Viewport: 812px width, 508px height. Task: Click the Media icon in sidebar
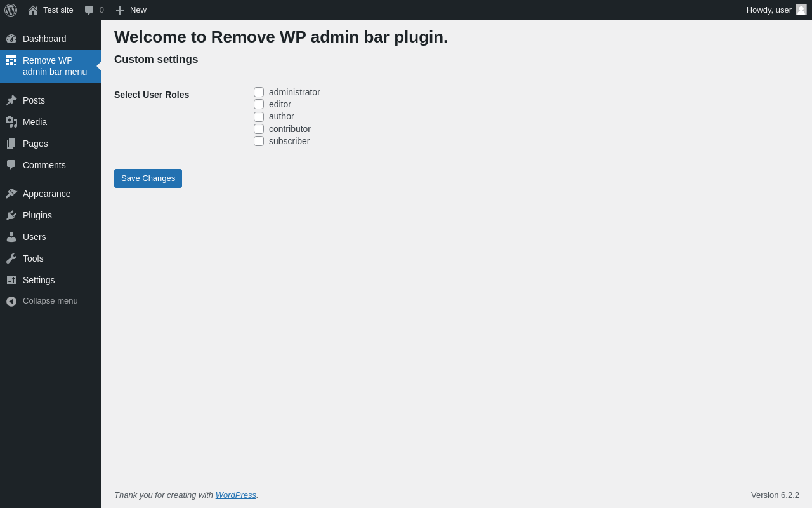click(x=11, y=122)
